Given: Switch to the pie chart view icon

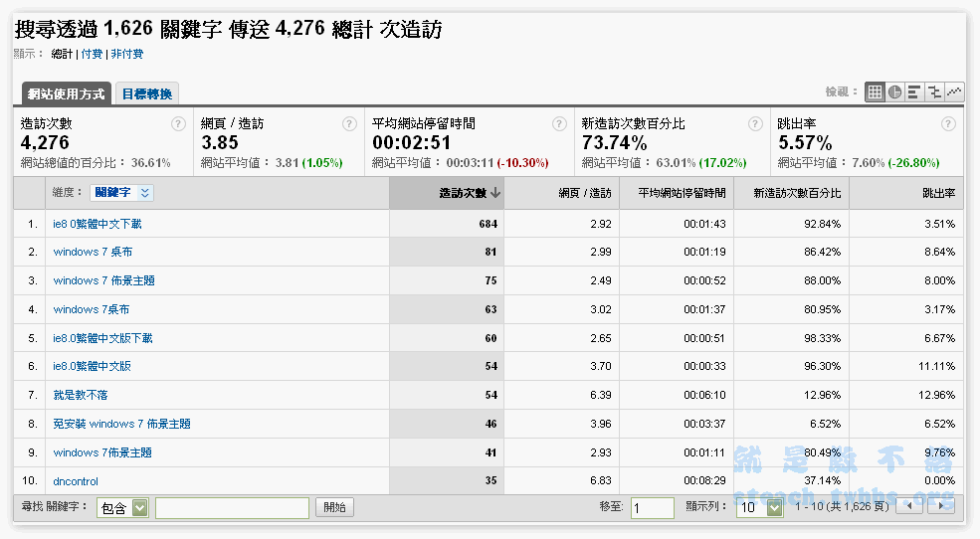Looking at the screenshot, I should (894, 91).
